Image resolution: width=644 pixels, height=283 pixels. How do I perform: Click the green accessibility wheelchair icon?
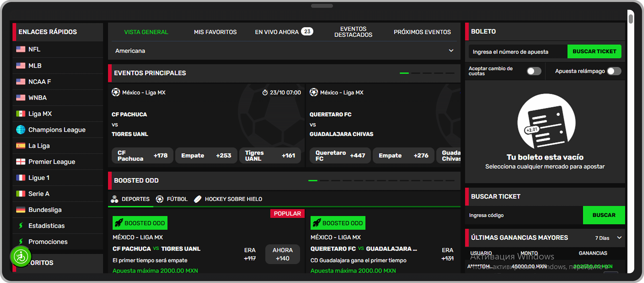point(21,256)
